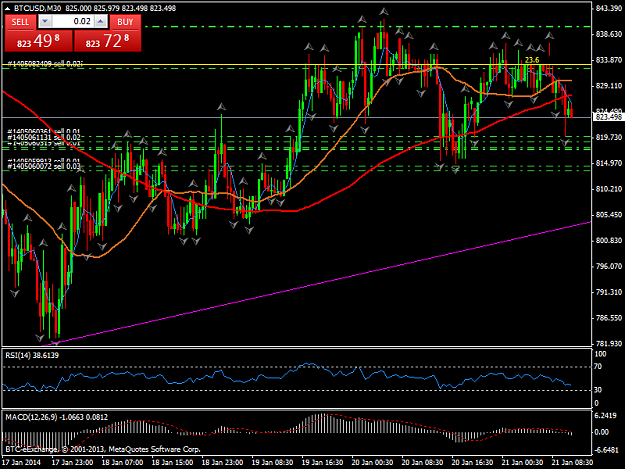Click MACD scale value -6.6481
625x469 pixels.
point(606,450)
